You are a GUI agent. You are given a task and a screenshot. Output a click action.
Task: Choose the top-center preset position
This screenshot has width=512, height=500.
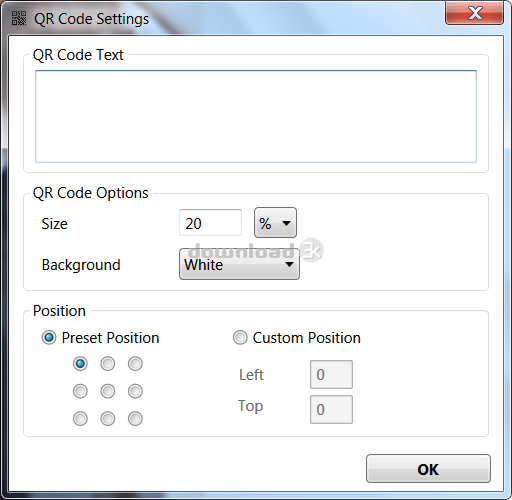click(108, 364)
